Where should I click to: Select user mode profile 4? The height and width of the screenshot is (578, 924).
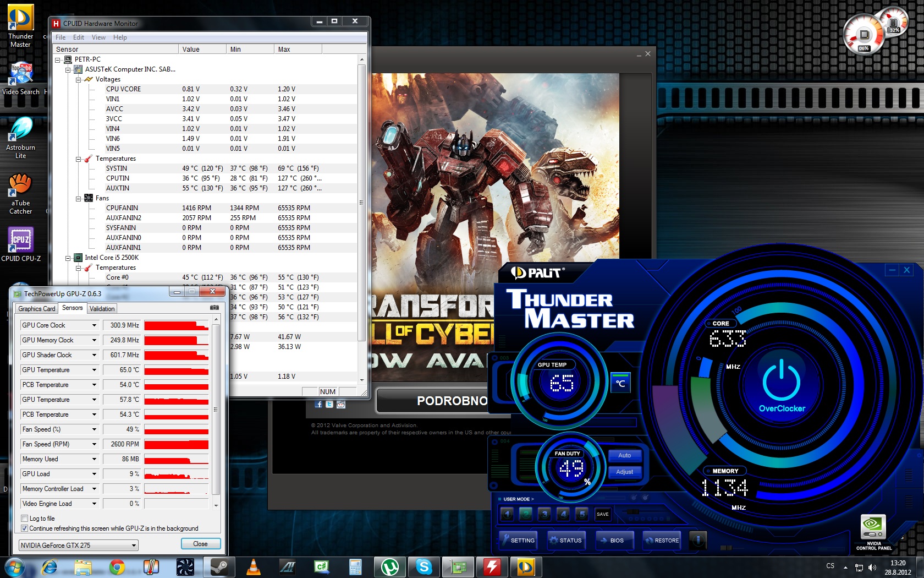coord(563,514)
